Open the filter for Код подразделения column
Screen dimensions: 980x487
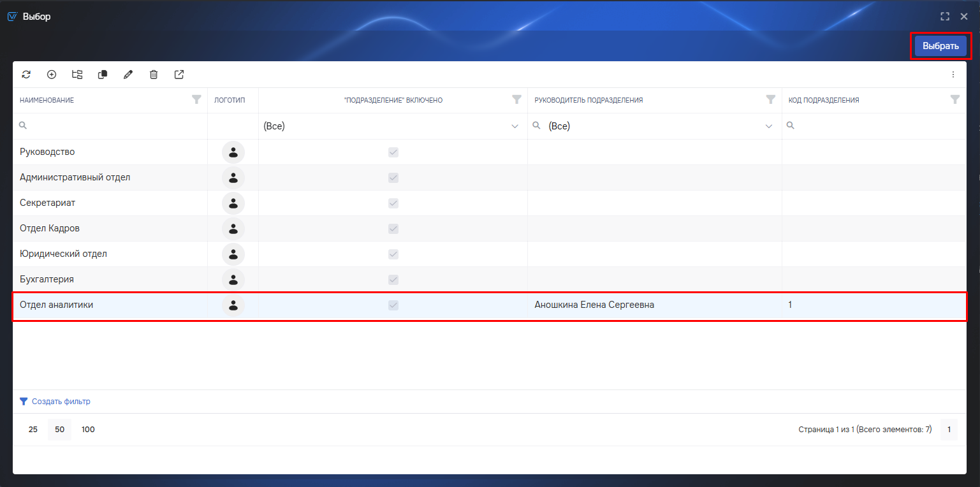[x=955, y=100]
